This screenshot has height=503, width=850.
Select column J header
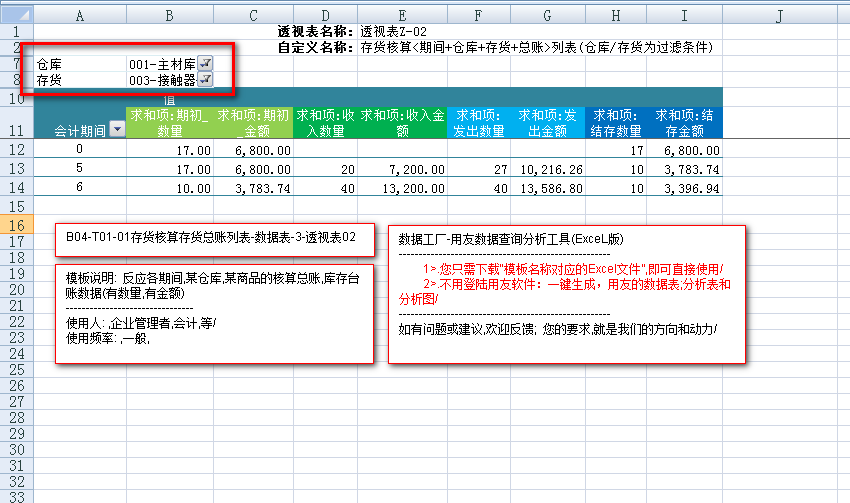778,14
